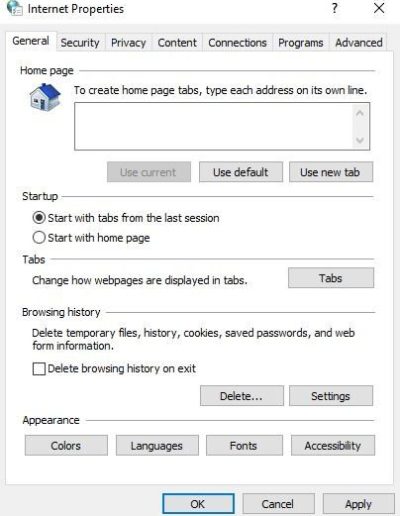Open the Privacy tab
The image size is (400, 516).
pyautogui.click(x=128, y=43)
